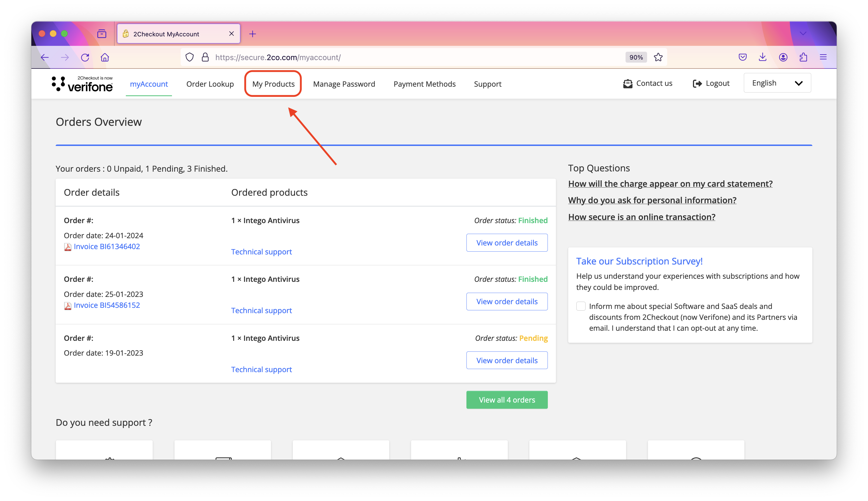Open card statement charge question link
This screenshot has width=868, height=501.
click(x=670, y=184)
